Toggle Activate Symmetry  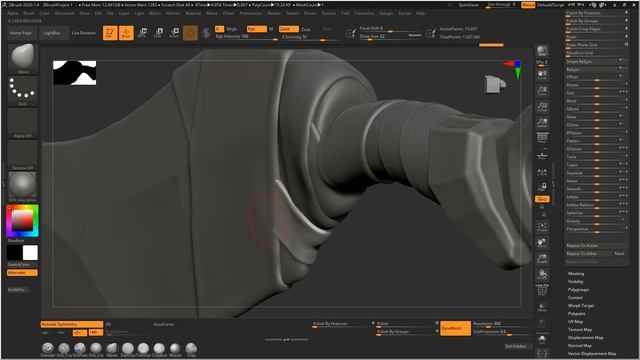coord(71,324)
